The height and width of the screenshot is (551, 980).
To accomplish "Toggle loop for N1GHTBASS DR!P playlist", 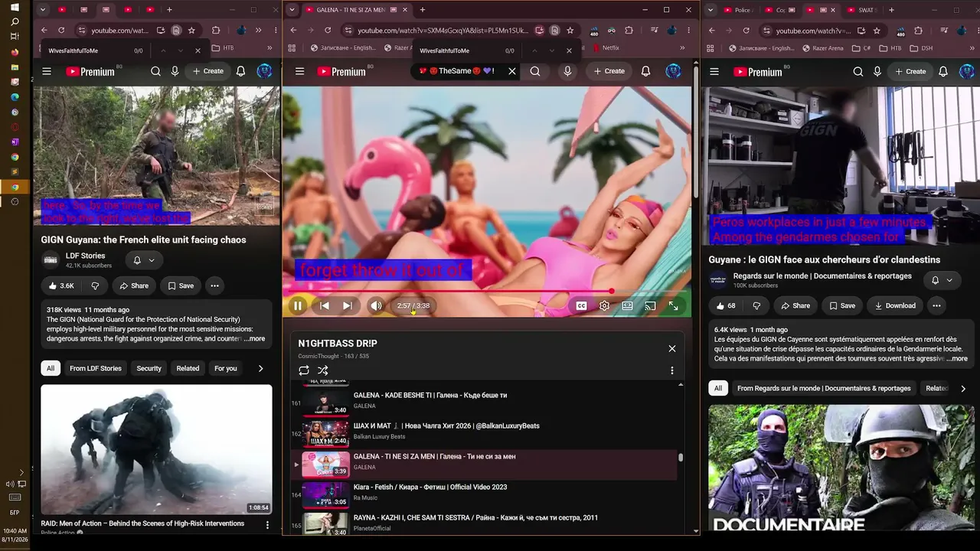I will (304, 370).
